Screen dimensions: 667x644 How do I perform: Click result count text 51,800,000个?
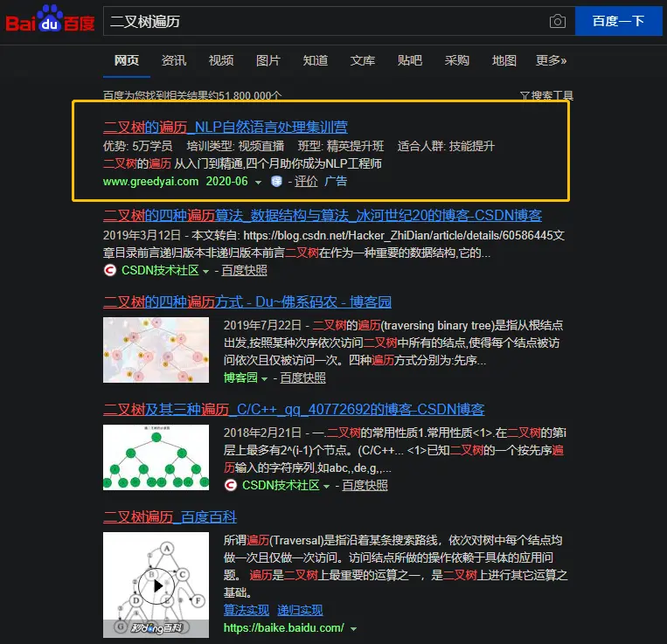point(250,95)
